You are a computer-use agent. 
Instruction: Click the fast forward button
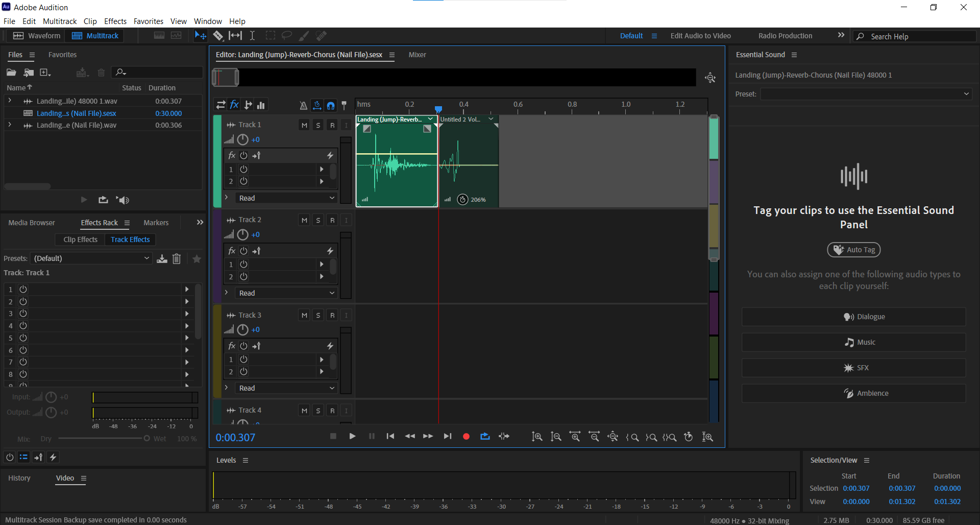[x=428, y=436]
